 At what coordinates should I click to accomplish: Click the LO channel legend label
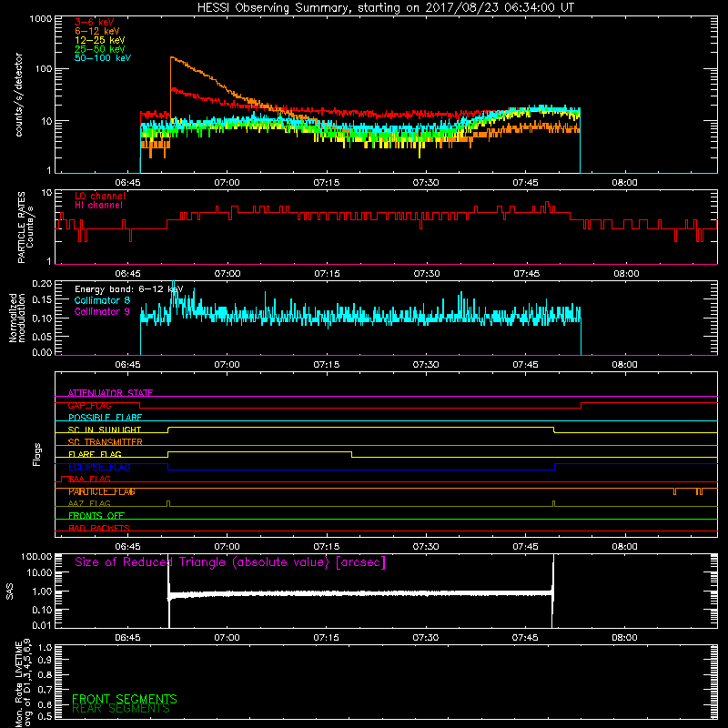point(100,197)
